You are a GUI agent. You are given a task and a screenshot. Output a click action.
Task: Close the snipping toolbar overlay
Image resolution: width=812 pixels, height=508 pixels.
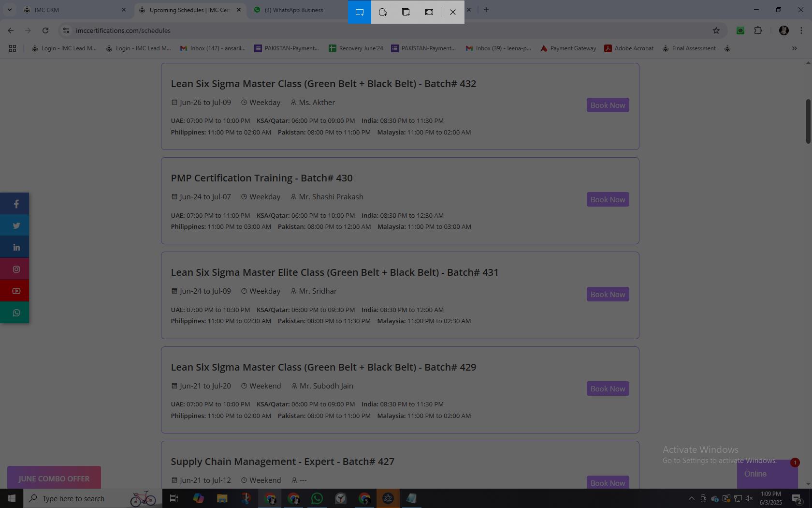[x=453, y=12]
